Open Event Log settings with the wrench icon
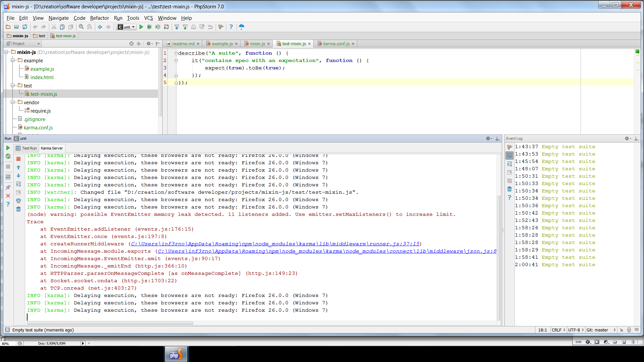 coord(509,147)
